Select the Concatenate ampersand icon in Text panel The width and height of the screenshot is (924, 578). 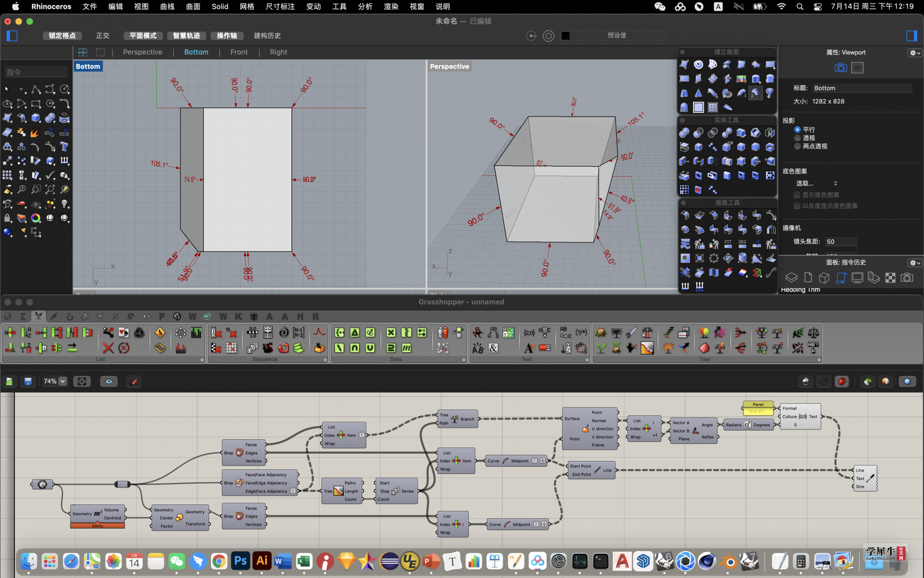[493, 348]
